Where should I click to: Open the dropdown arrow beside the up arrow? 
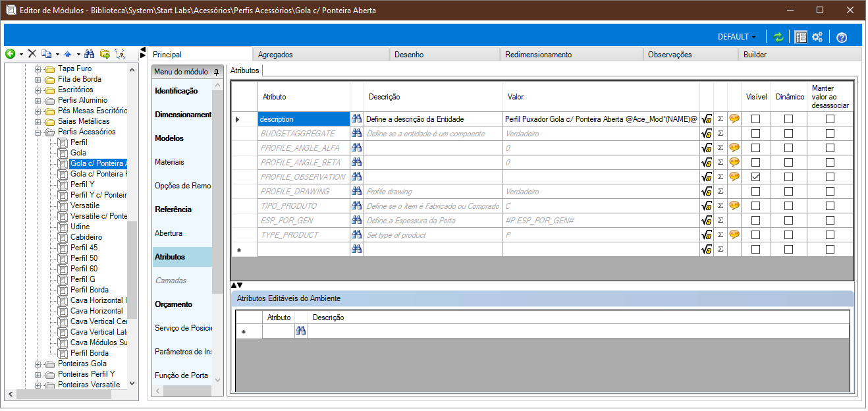pyautogui.click(x=78, y=55)
